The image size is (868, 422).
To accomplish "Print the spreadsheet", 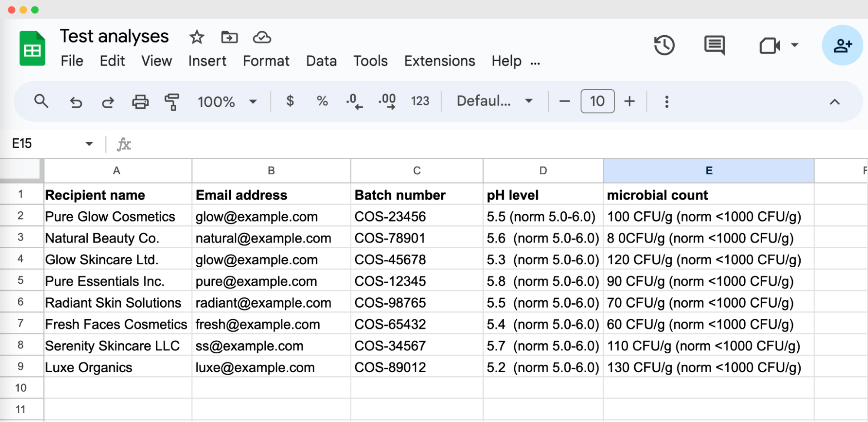I will click(140, 102).
